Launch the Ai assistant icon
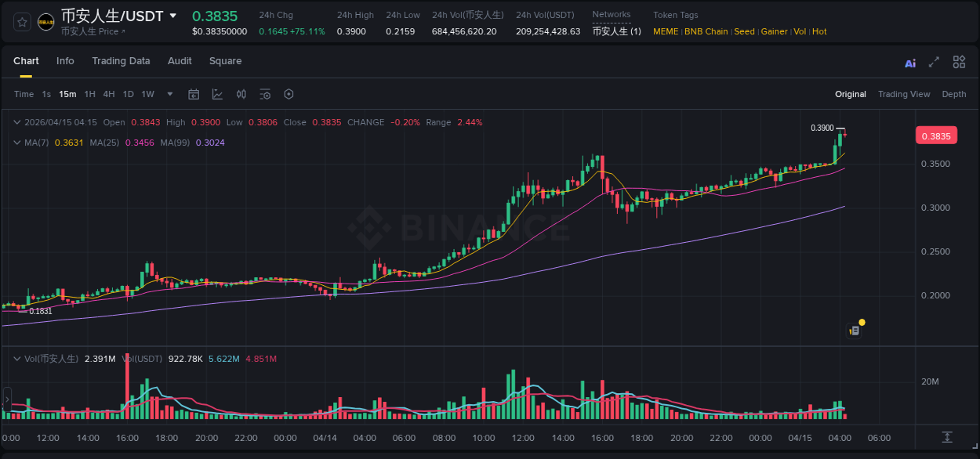The width and height of the screenshot is (980, 459). click(910, 62)
